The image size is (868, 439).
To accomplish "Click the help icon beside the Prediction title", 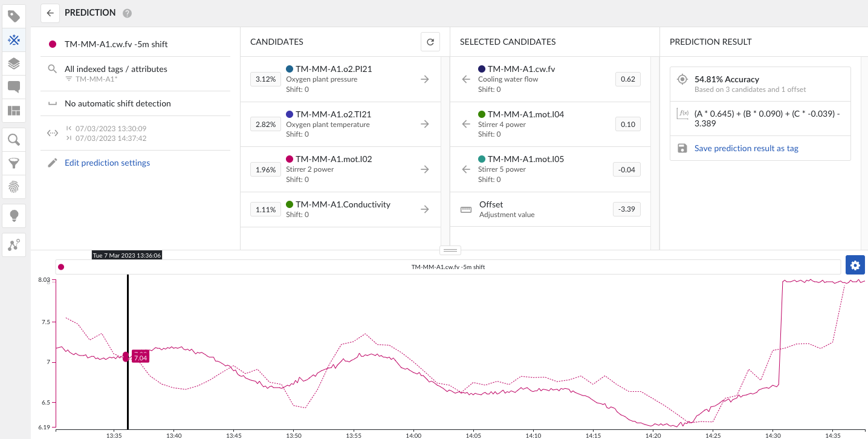I will pos(127,13).
